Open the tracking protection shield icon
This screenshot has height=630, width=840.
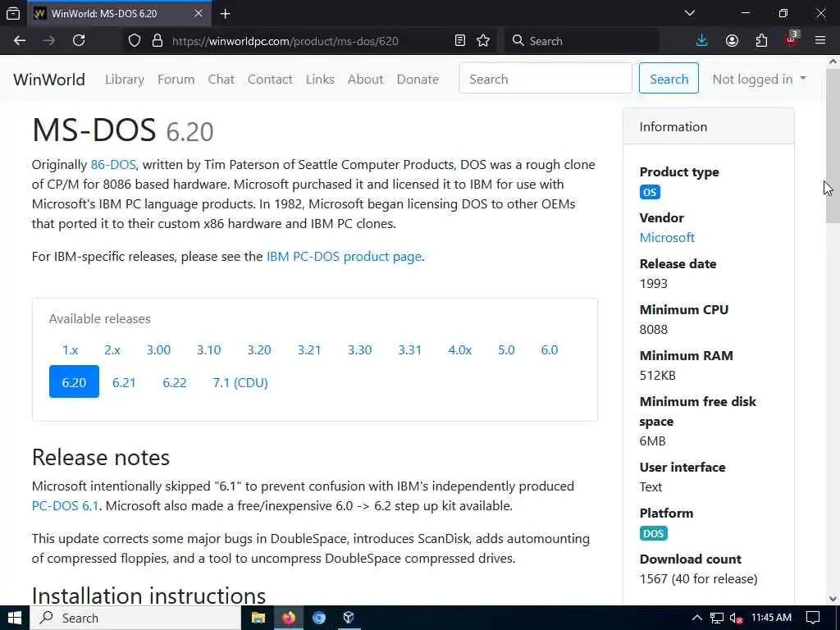tap(135, 41)
